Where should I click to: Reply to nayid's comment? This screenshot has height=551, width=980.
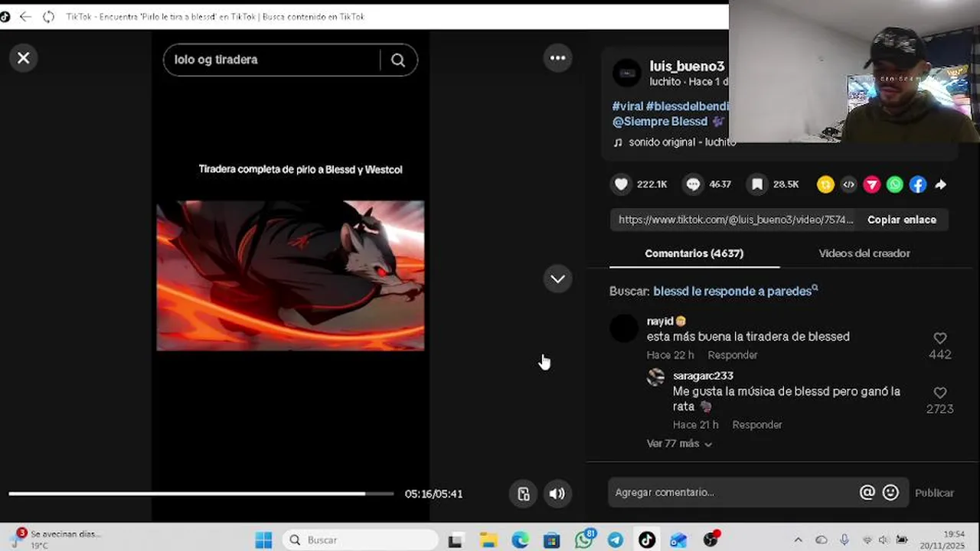pyautogui.click(x=733, y=355)
